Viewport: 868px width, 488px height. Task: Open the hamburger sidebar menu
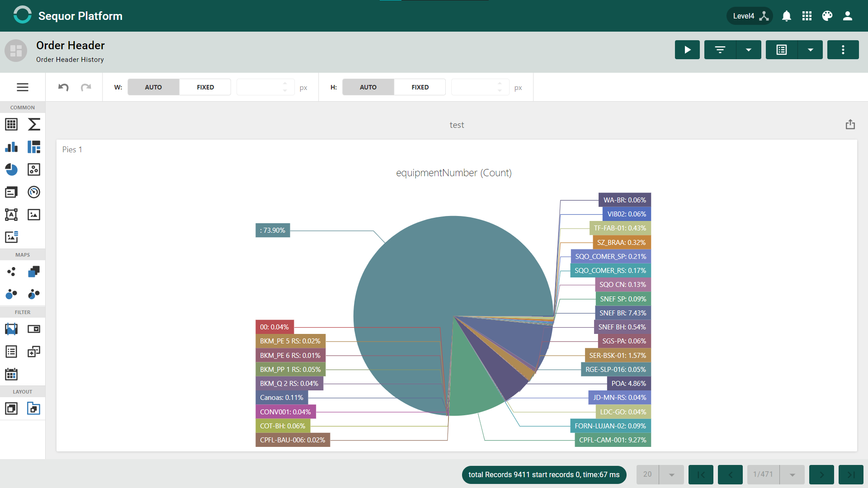pyautogui.click(x=23, y=87)
